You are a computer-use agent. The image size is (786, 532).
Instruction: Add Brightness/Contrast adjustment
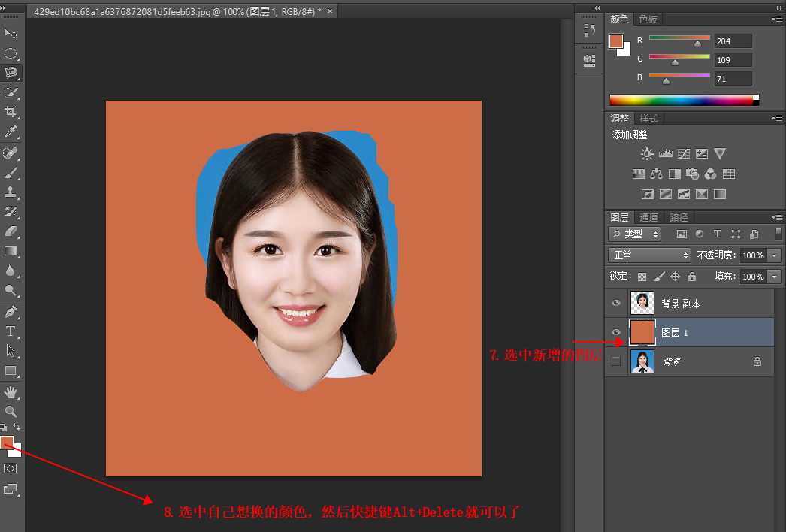647,153
